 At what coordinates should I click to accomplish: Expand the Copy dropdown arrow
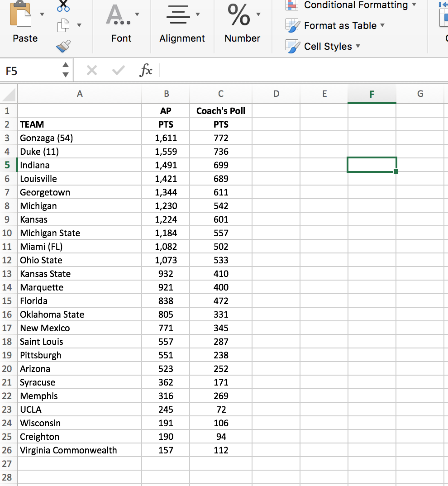coord(79,25)
